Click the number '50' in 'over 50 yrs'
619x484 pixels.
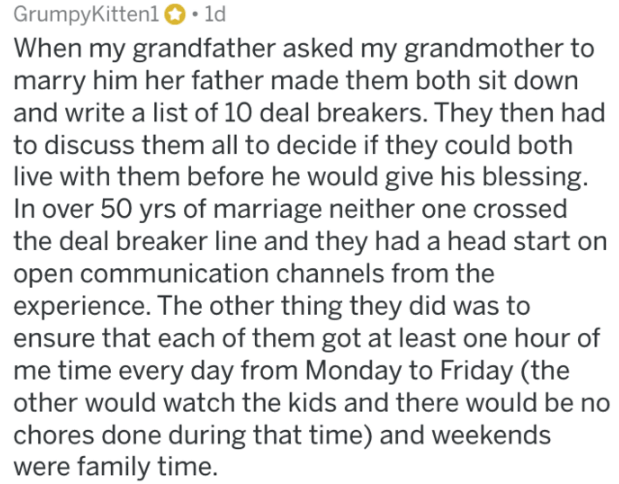pyautogui.click(x=116, y=209)
